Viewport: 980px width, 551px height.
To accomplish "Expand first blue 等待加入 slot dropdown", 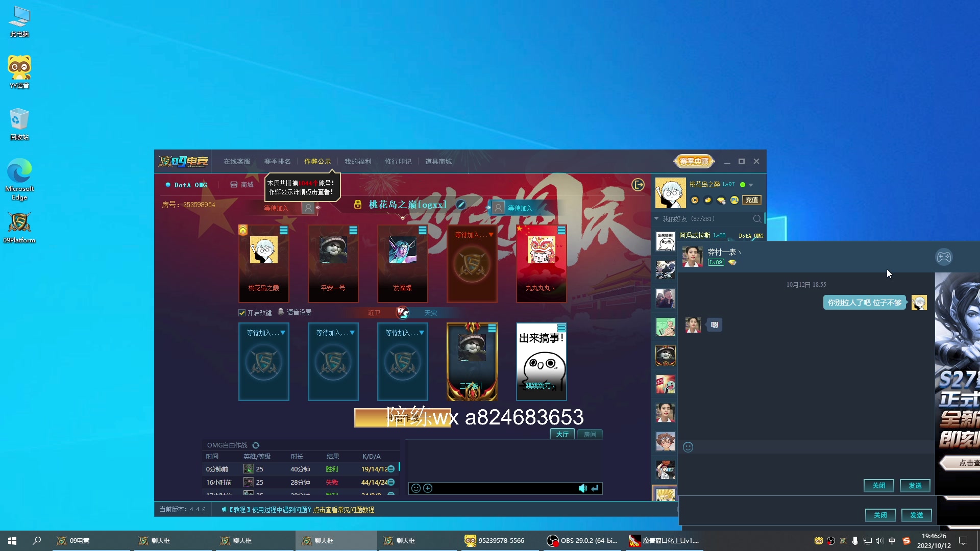I will 283,333.
